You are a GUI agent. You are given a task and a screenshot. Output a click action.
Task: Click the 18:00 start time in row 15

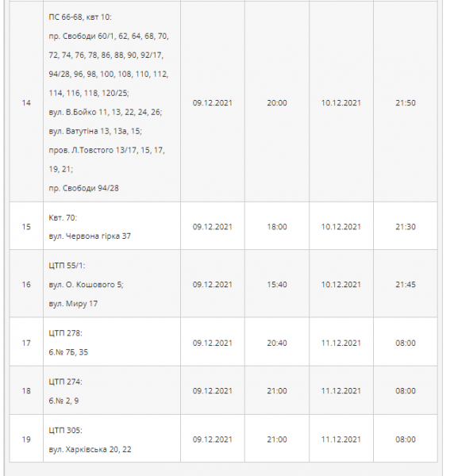coord(277,227)
